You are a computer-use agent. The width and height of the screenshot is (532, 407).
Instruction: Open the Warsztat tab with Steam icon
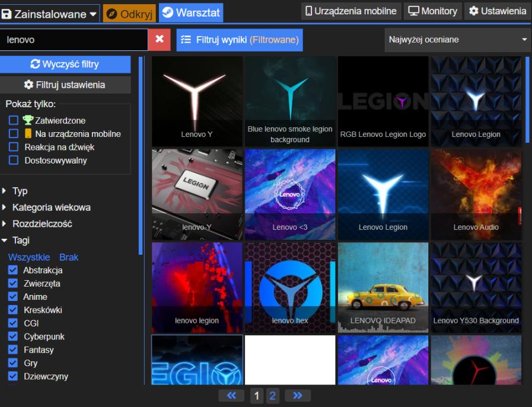pos(190,12)
